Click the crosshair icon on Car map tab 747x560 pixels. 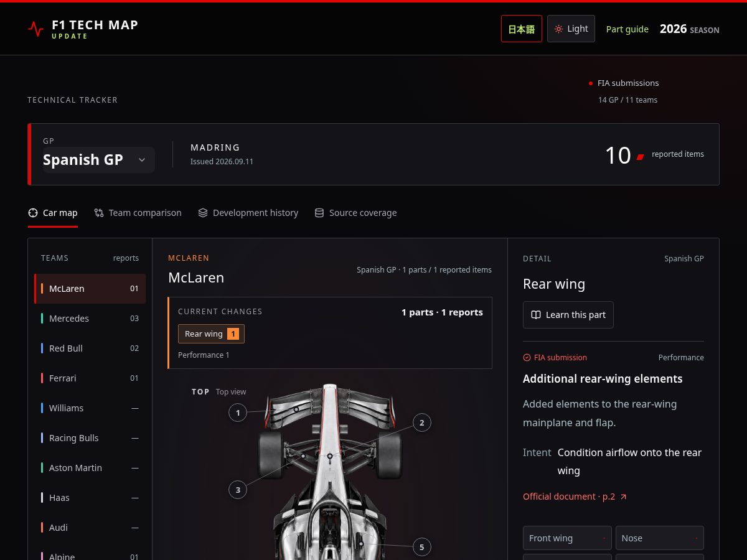[33, 213]
